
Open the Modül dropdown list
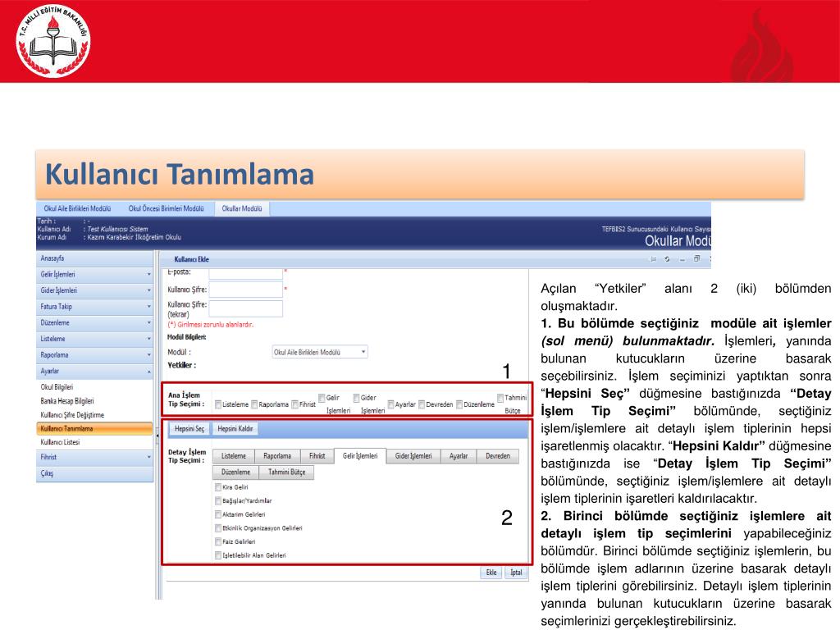(320, 352)
